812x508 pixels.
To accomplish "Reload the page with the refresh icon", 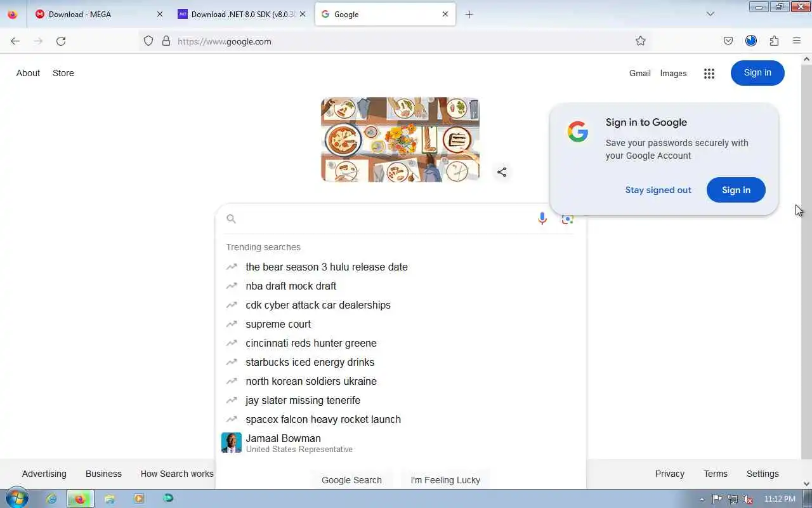I will click(61, 41).
